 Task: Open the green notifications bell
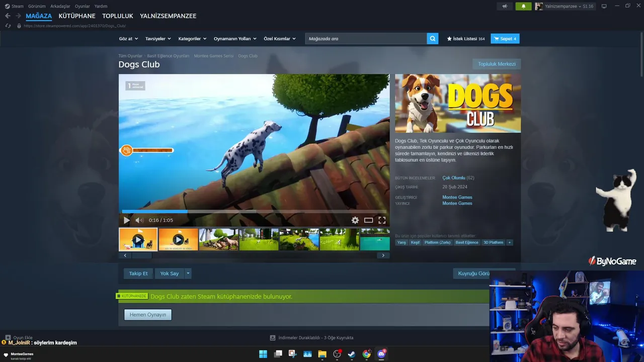[x=523, y=6]
